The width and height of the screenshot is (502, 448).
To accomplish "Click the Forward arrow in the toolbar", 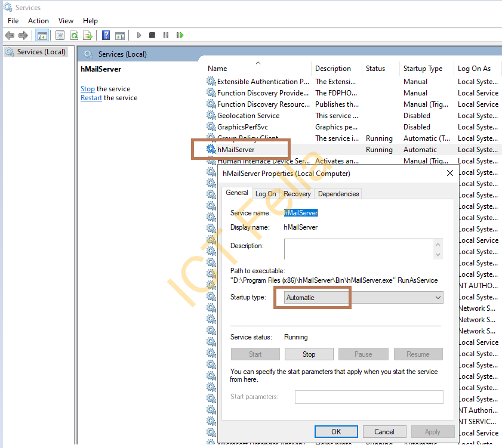I will click(23, 35).
